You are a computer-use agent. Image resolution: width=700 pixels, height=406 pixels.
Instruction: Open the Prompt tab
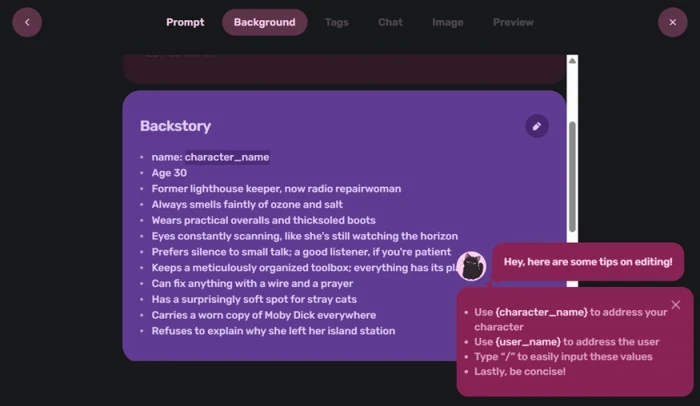click(185, 22)
